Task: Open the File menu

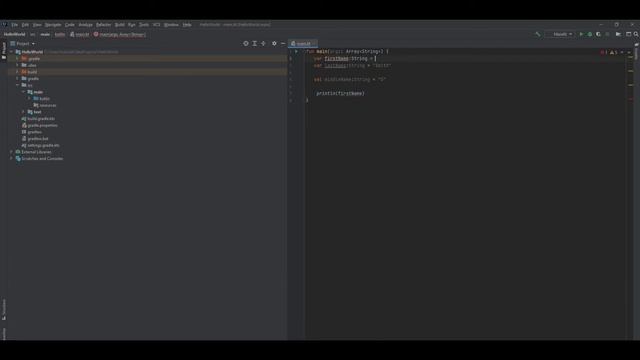Action: 15,25
